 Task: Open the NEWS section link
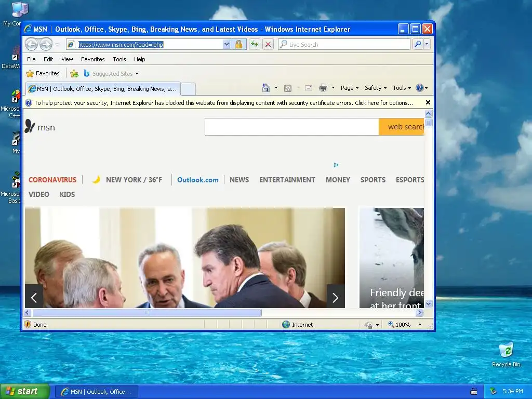click(x=239, y=180)
